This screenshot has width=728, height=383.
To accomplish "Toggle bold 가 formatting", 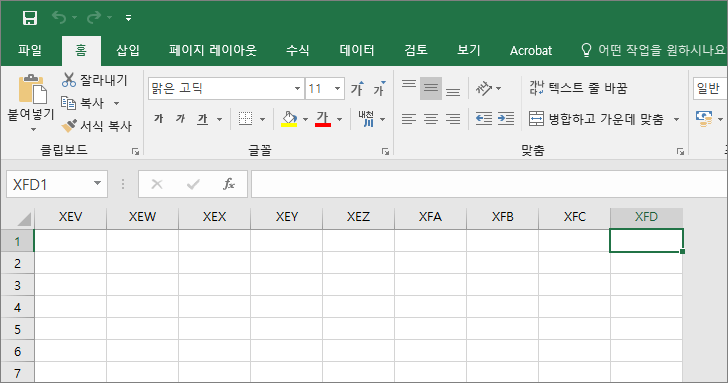I will point(159,119).
